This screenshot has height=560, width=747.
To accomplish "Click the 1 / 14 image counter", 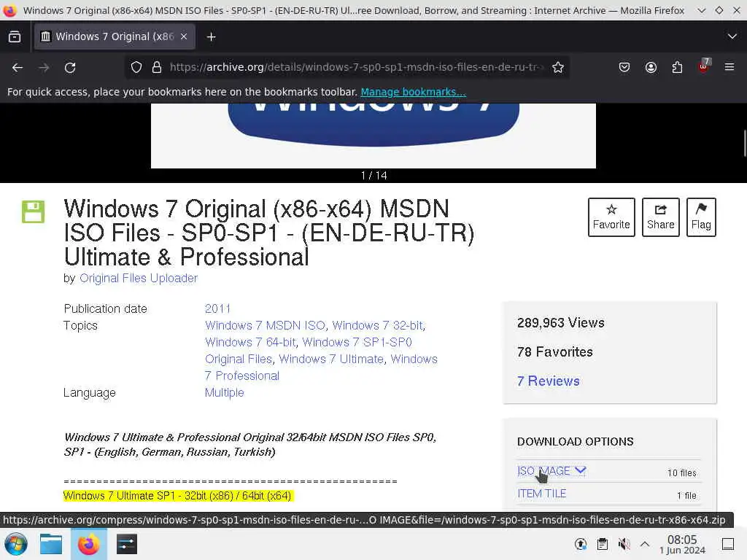I will click(373, 175).
